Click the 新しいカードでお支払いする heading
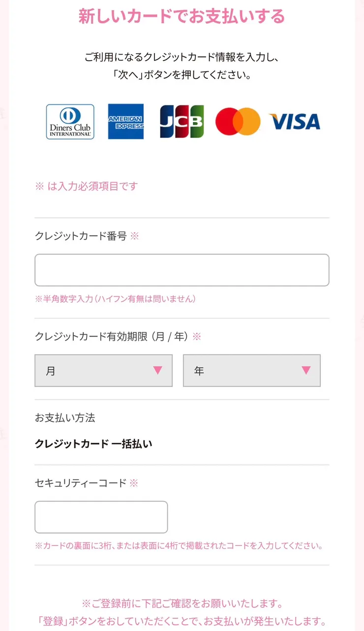 coord(182,16)
